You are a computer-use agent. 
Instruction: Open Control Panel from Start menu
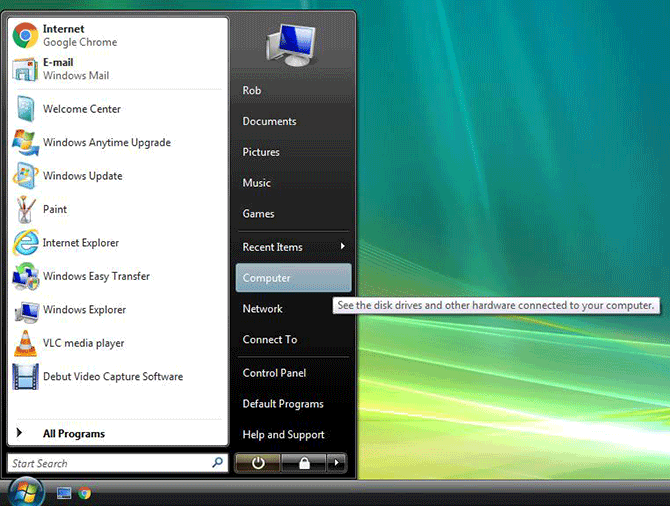(x=273, y=373)
